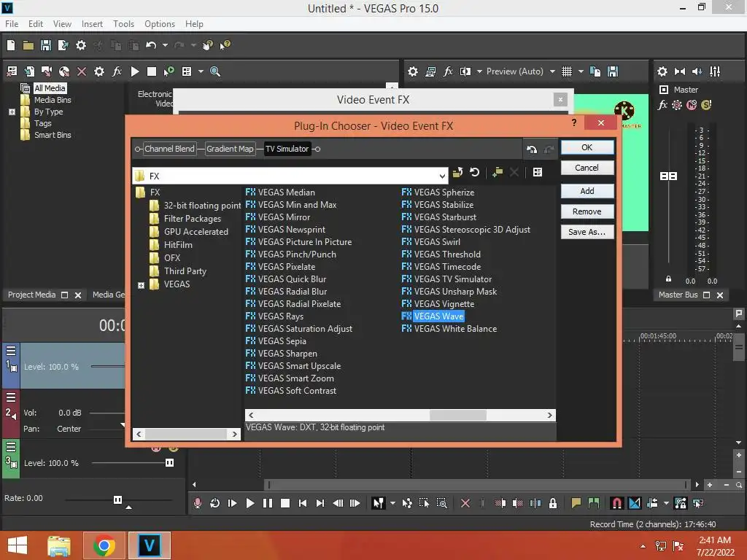Enable snapping magnet icon in transport bar
This screenshot has width=747, height=560.
[x=616, y=503]
